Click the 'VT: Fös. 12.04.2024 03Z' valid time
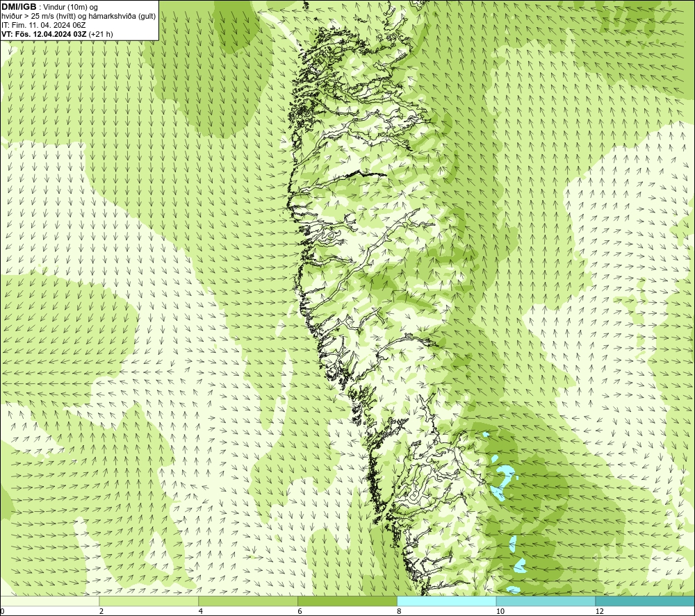 (x=44, y=33)
